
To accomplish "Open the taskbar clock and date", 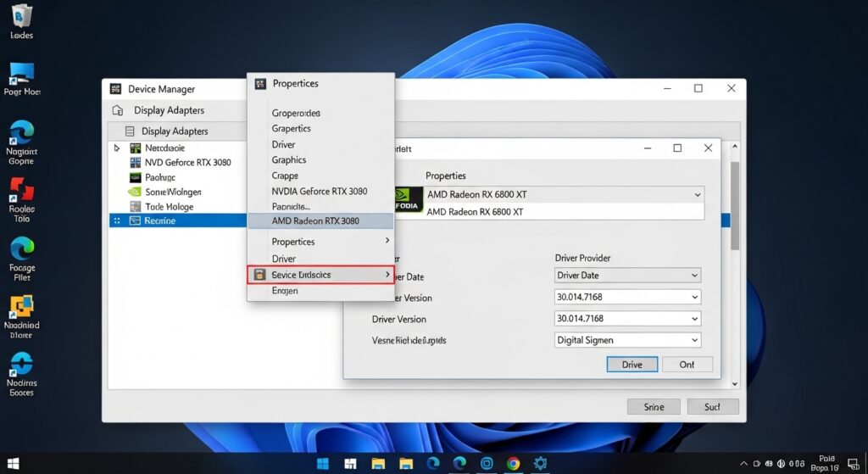I will point(826,463).
